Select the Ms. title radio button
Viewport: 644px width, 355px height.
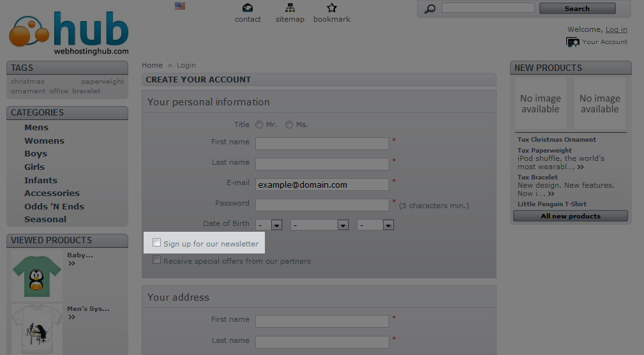tap(289, 125)
